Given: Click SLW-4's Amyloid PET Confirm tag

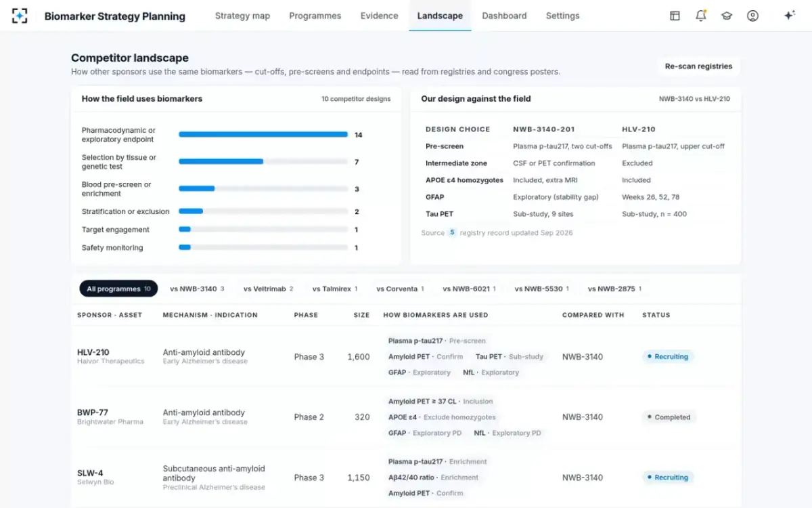Looking at the screenshot, I should tap(426, 493).
